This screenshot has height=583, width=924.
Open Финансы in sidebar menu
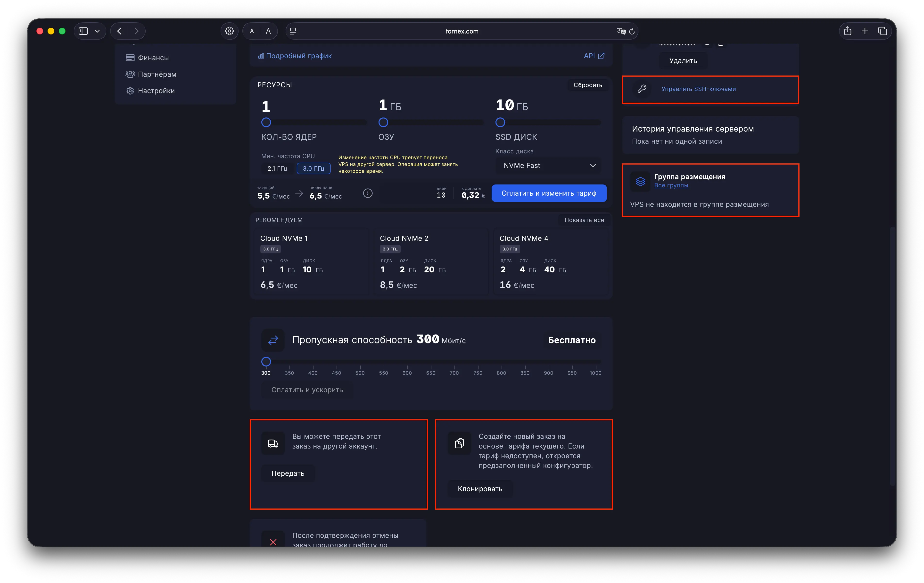pyautogui.click(x=147, y=58)
